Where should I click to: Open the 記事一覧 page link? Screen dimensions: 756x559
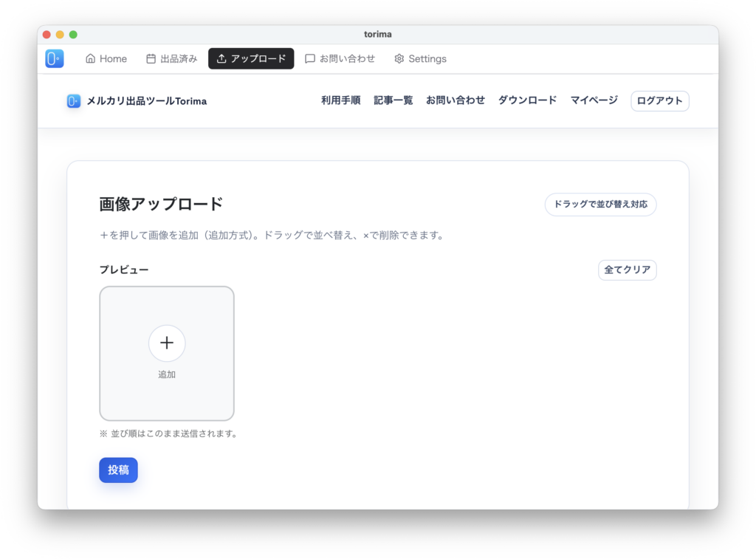pos(393,100)
